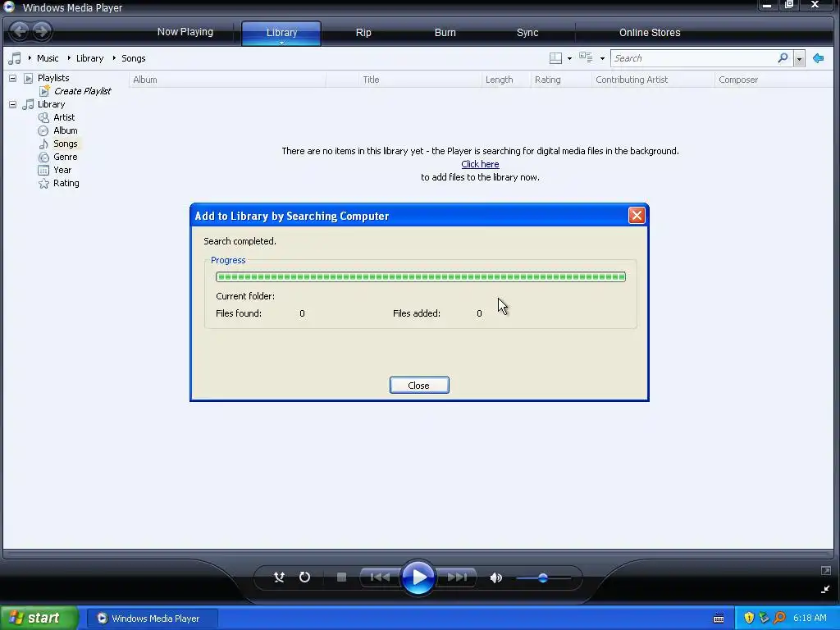Collapse the Playlists tree node
The image size is (840, 630).
point(12,78)
